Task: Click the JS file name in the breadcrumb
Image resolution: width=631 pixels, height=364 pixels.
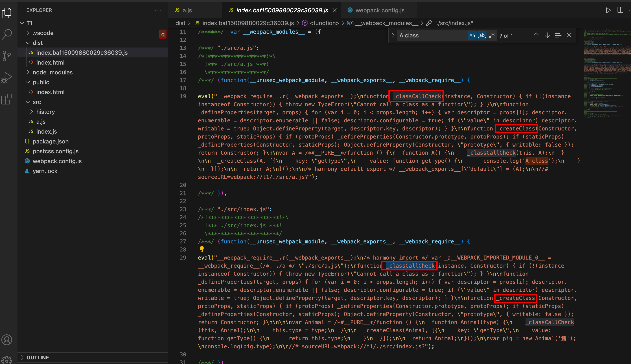Action: click(248, 23)
